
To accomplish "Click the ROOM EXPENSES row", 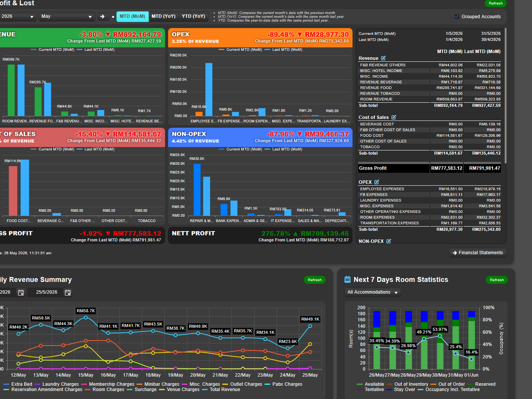I will click(x=430, y=217).
